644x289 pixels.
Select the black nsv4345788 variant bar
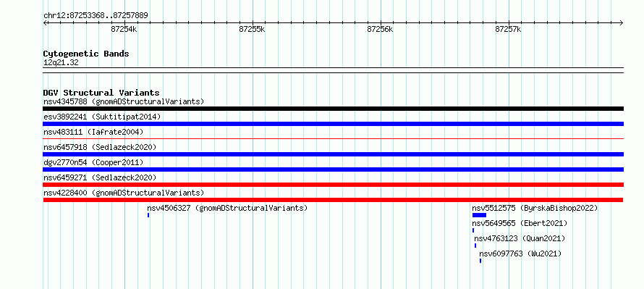pyautogui.click(x=333, y=109)
